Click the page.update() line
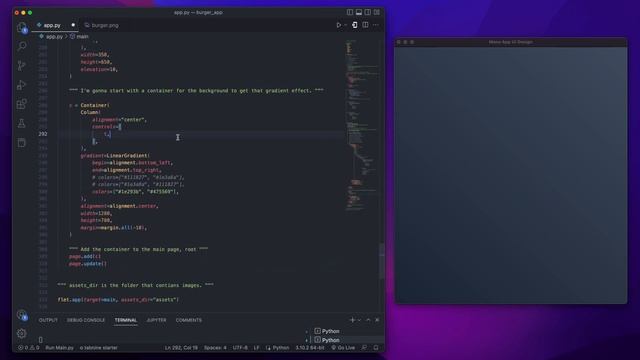Image resolution: width=640 pixels, height=360 pixels. [88, 264]
